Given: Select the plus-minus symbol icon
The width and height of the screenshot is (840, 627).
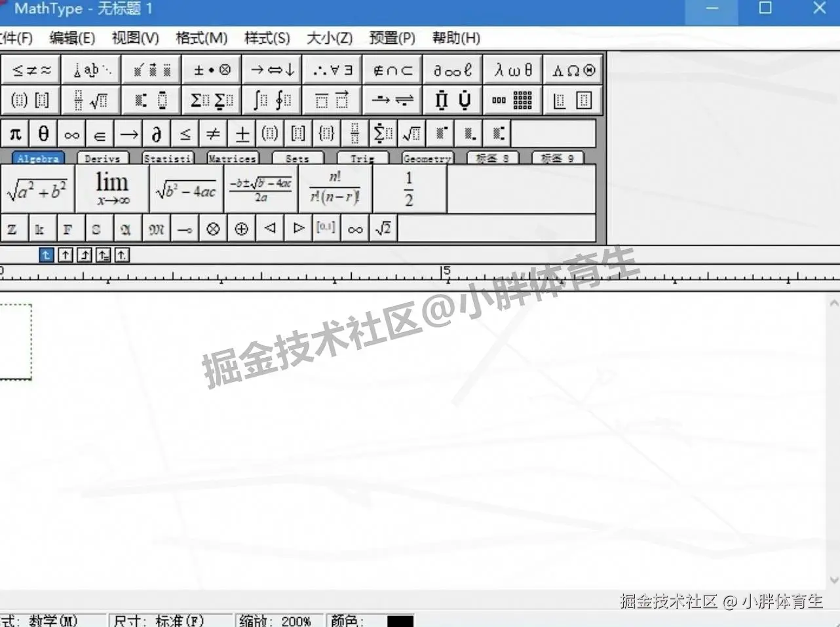Looking at the screenshot, I should click(x=242, y=134).
